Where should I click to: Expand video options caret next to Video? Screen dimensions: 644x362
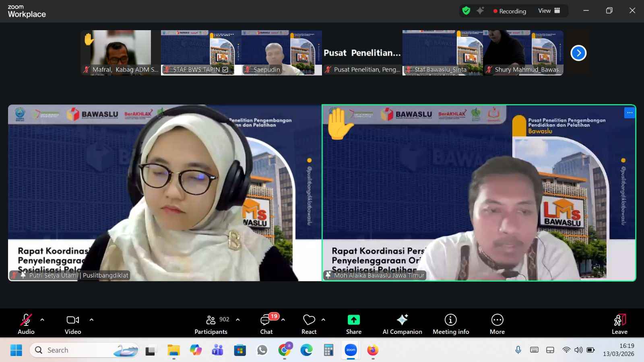tap(91, 320)
